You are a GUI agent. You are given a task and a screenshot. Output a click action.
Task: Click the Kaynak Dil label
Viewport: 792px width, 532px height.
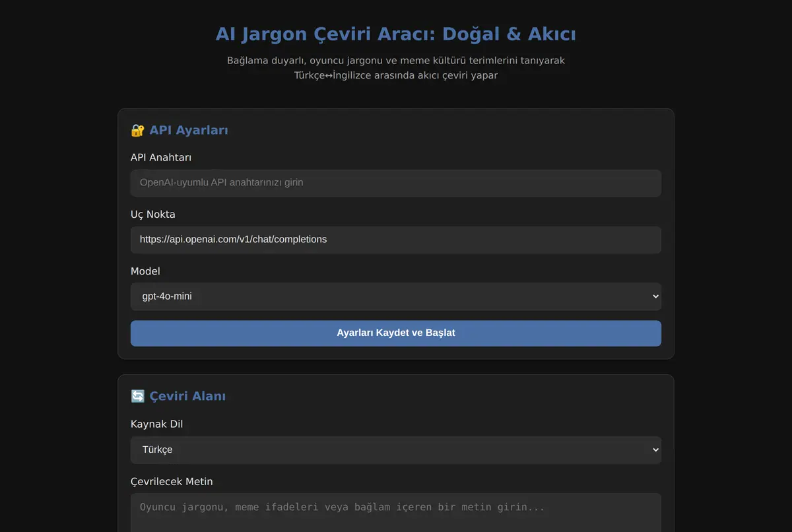tap(157, 424)
